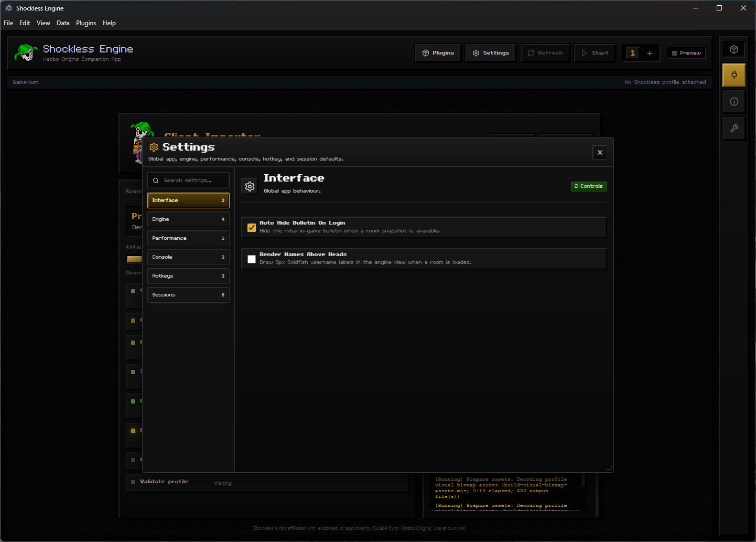
Task: Open the cube icon in the right sidebar
Action: 734,49
